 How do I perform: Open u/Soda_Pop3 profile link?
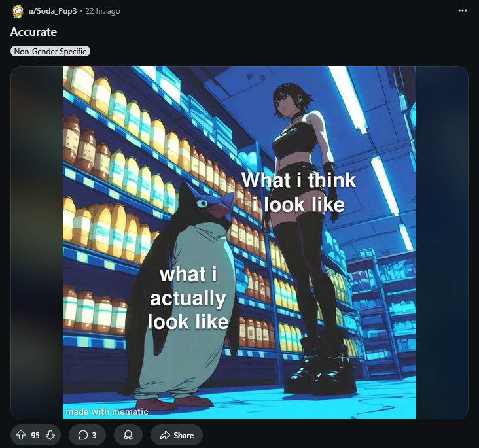(52, 12)
